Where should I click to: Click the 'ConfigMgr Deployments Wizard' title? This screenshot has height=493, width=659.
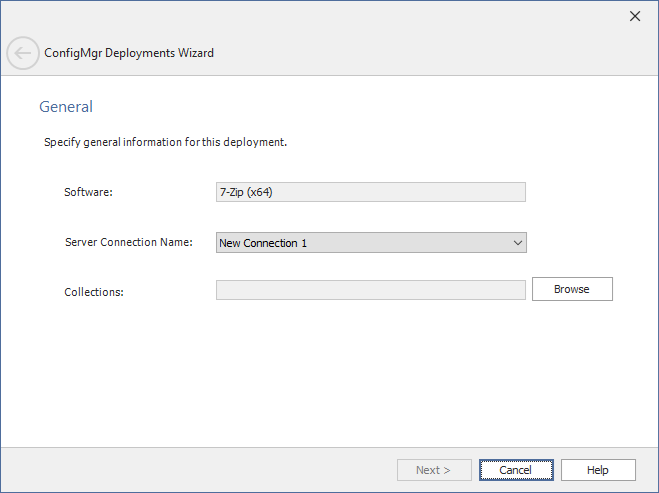129,53
